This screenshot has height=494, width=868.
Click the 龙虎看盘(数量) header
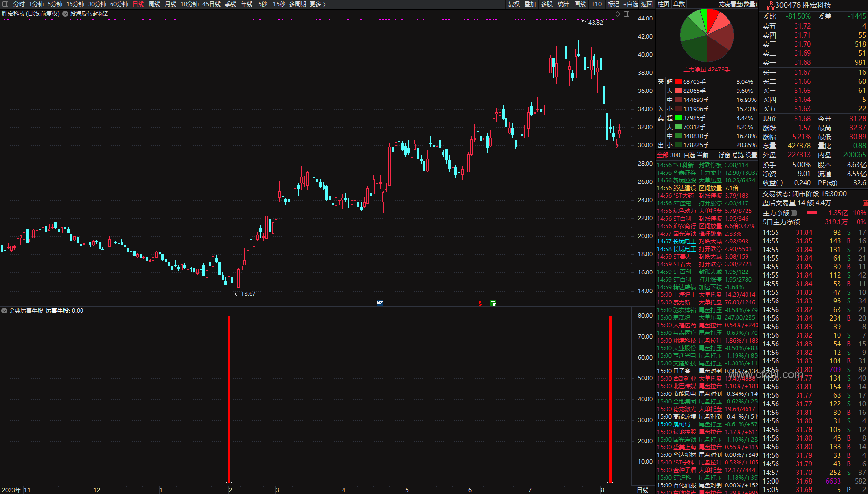(738, 4)
